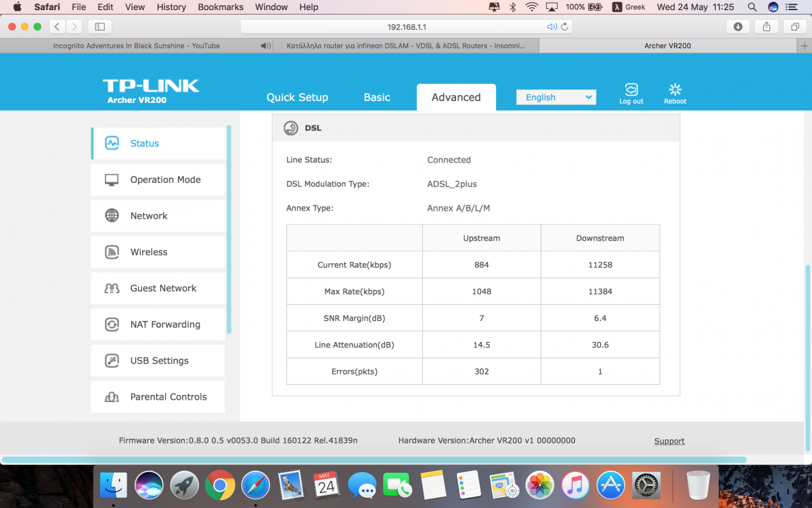Open a new Safari tab with plus
Image resolution: width=812 pixels, height=508 pixels.
tap(805, 46)
